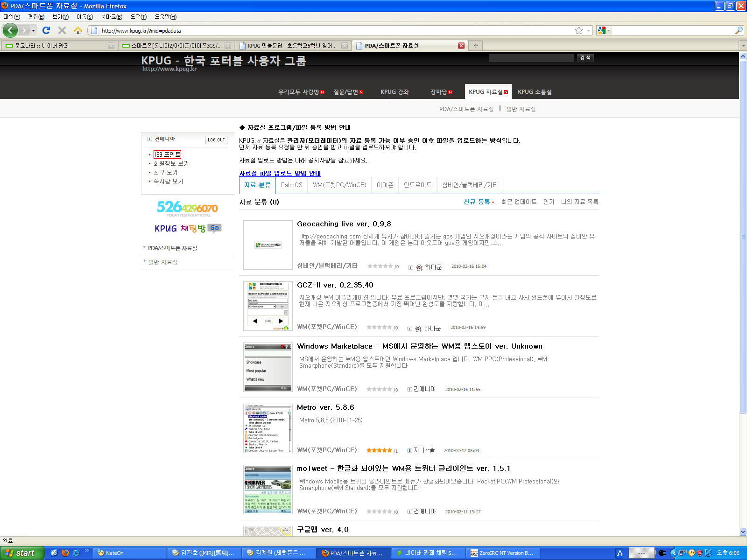Open GCZ-II ver. 0.2.35.40 title
Screen dimensions: 747x560
click(x=335, y=285)
